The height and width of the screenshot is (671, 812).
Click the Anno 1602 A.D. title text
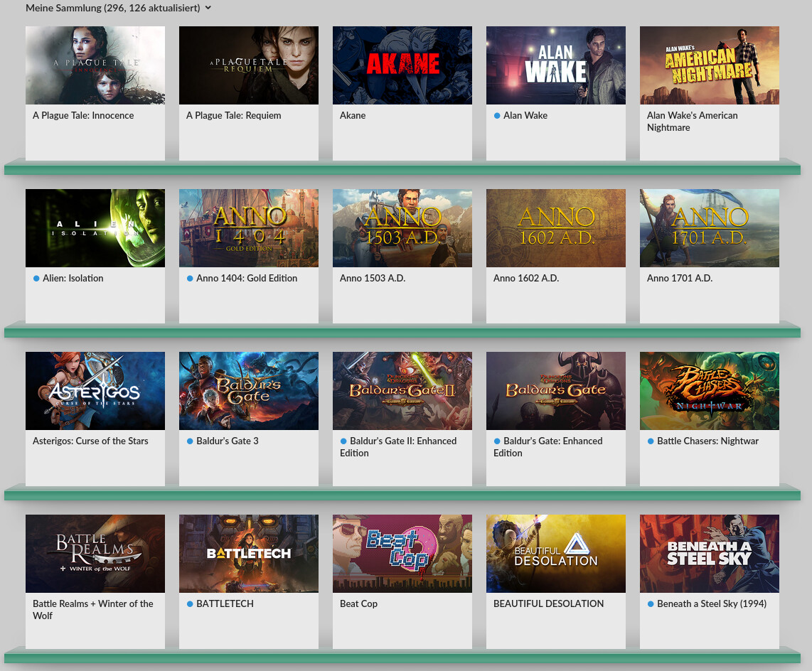click(x=526, y=279)
